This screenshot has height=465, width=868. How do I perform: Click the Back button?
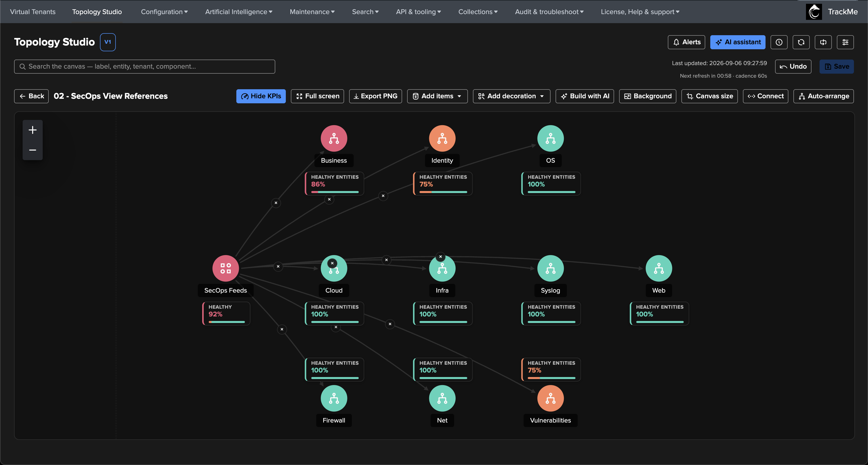[31, 96]
